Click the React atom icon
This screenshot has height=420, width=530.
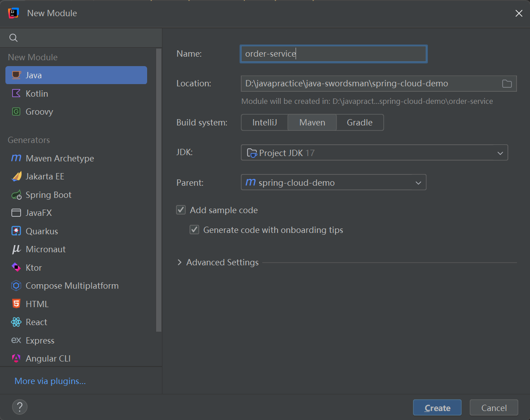(x=16, y=322)
